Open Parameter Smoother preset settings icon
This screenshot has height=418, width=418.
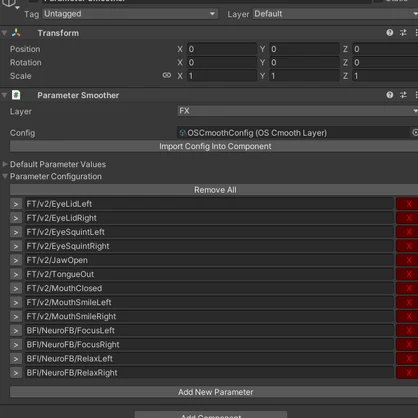click(x=403, y=95)
